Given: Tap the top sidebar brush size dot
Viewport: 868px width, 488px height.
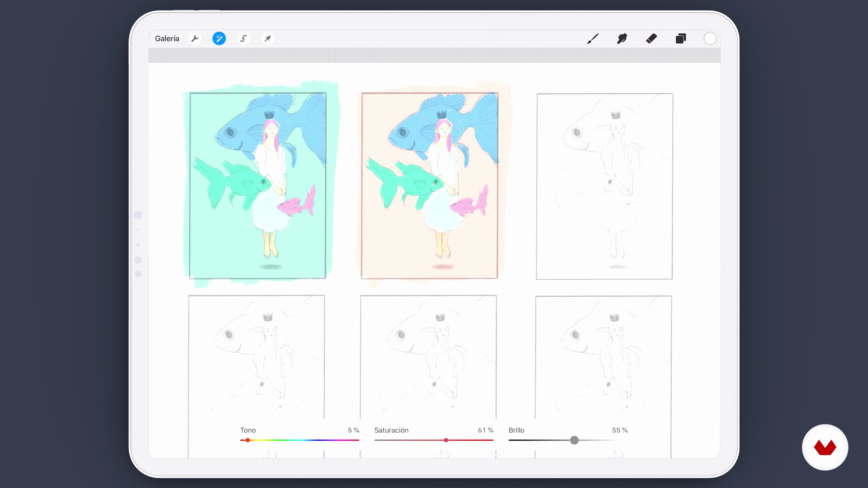Looking at the screenshot, I should coord(138,215).
